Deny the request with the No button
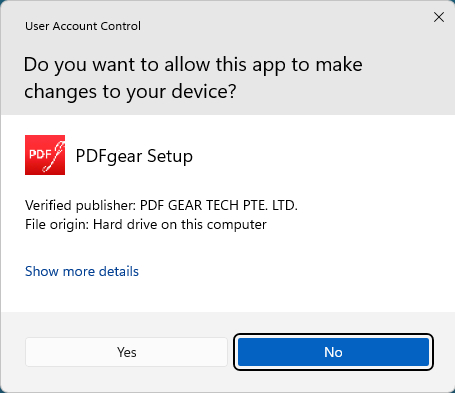Viewport: 455px width, 393px height. click(333, 352)
